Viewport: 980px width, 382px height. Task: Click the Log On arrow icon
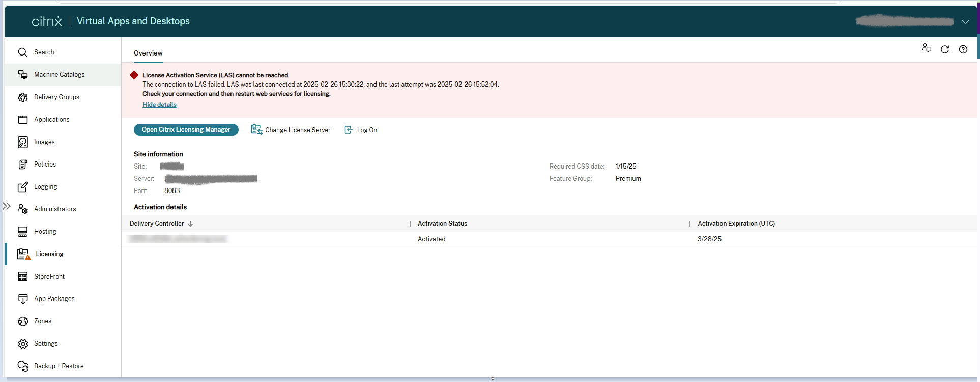[349, 130]
